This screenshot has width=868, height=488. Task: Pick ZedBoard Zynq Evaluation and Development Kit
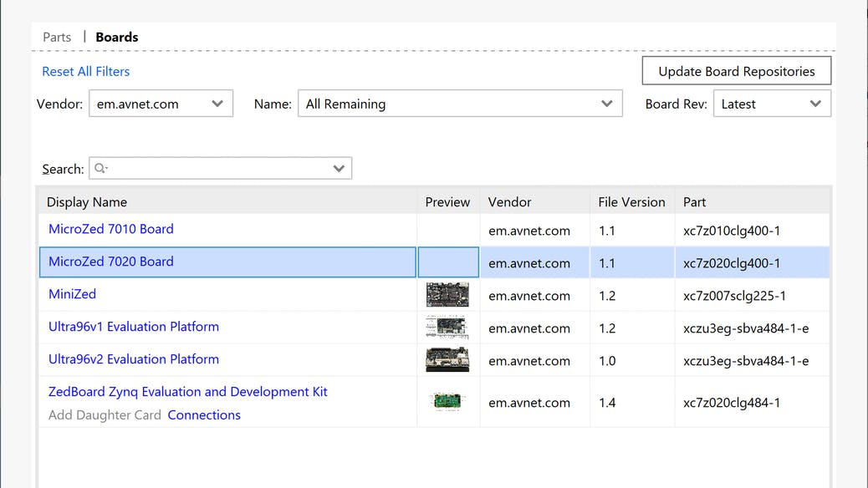(188, 392)
